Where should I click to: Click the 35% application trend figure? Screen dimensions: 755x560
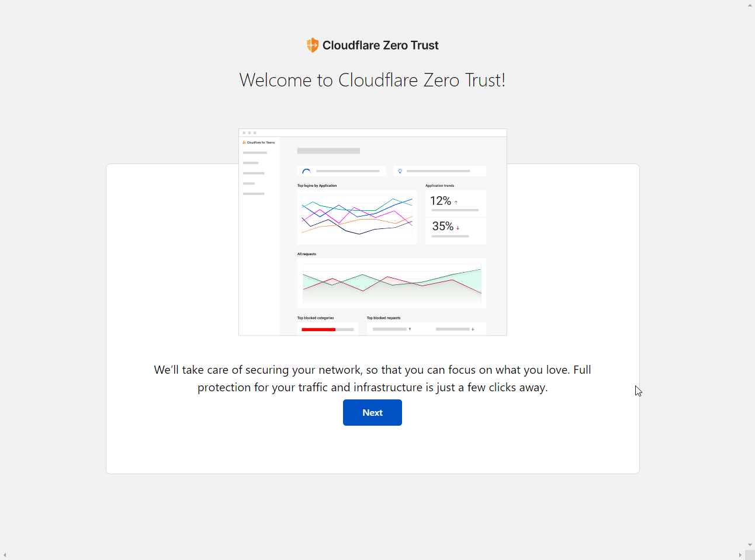[x=442, y=227]
